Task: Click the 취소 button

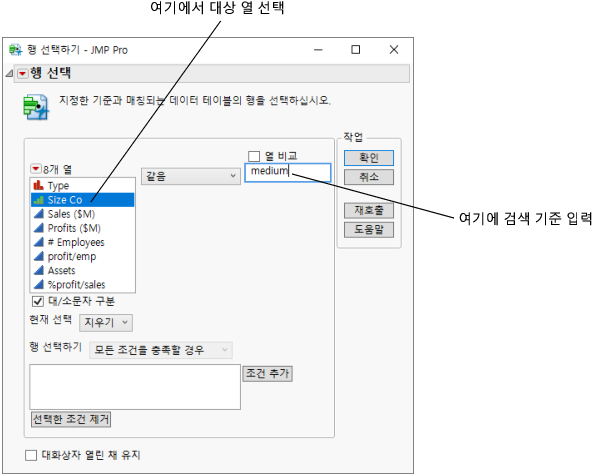Action: coord(369,177)
